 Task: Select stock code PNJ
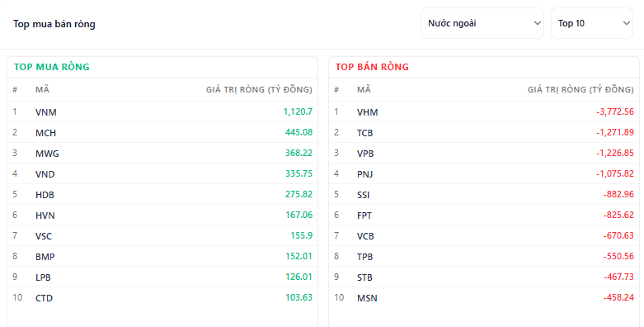(x=365, y=174)
